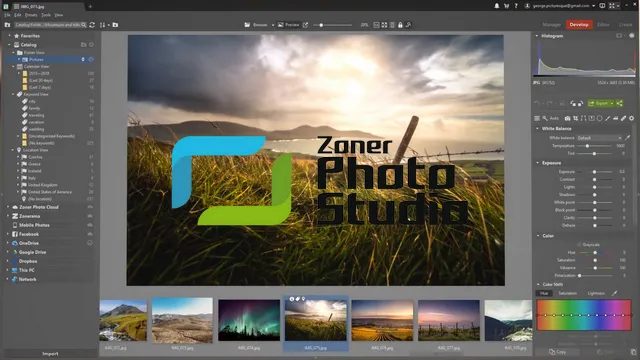Viewport: 640px width, 360px height.
Task: Toggle the Grayscale checkbox
Action: (x=579, y=244)
